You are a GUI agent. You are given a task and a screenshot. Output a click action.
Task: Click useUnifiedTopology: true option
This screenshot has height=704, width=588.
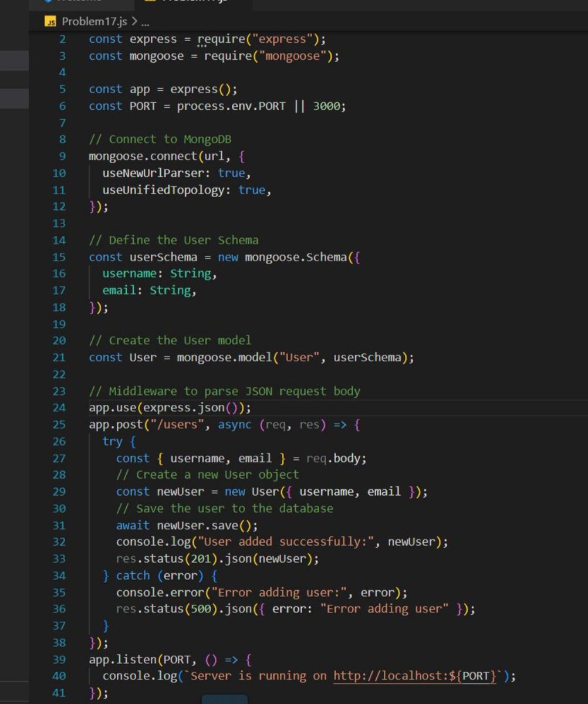[184, 190]
